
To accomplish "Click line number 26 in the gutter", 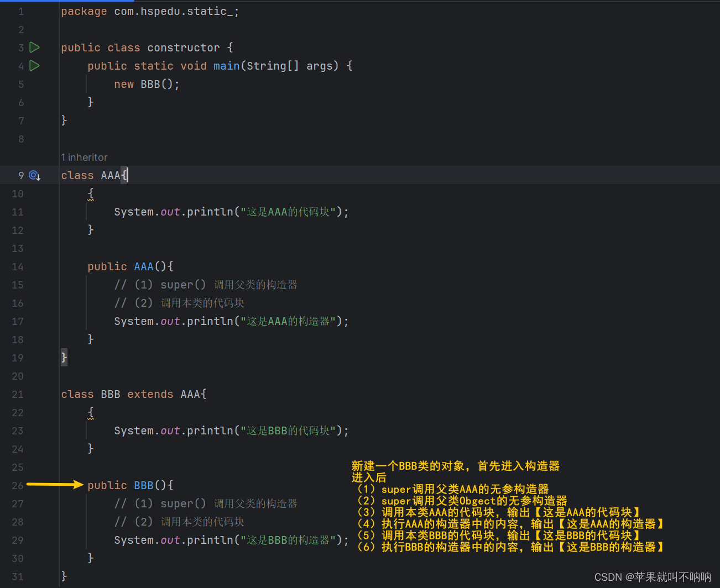I will [18, 486].
